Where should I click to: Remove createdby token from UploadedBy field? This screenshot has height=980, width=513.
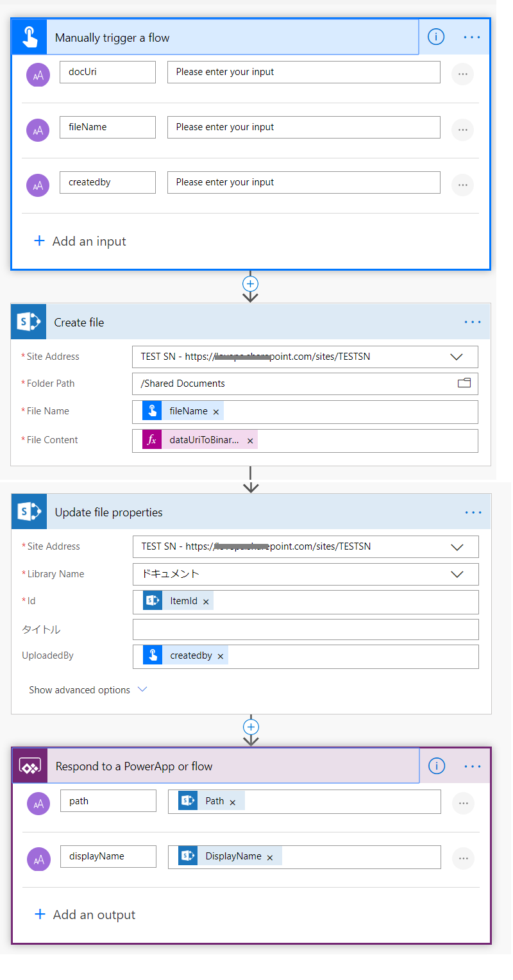click(221, 656)
